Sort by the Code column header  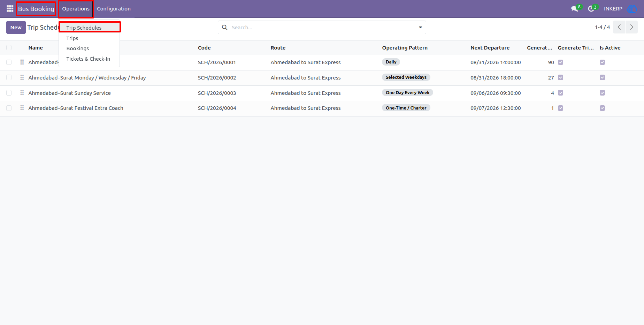[204, 48]
